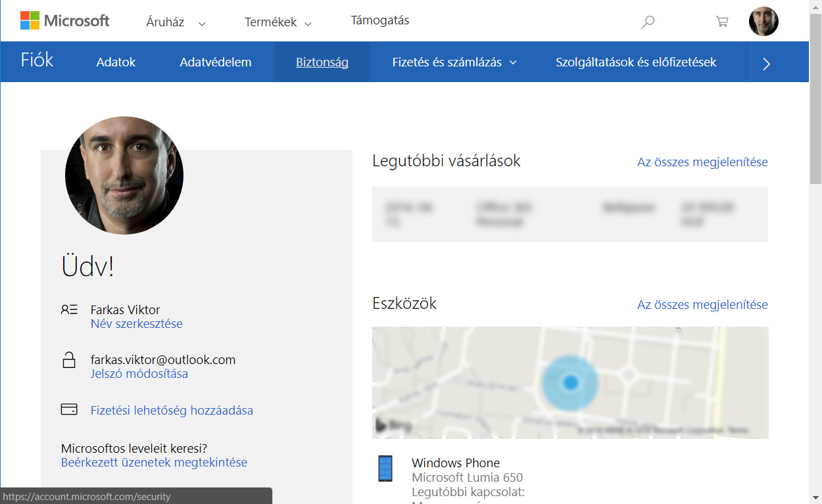Click the blurred recent purchase row
Image resolution: width=822 pixels, height=504 pixels.
[x=570, y=214]
